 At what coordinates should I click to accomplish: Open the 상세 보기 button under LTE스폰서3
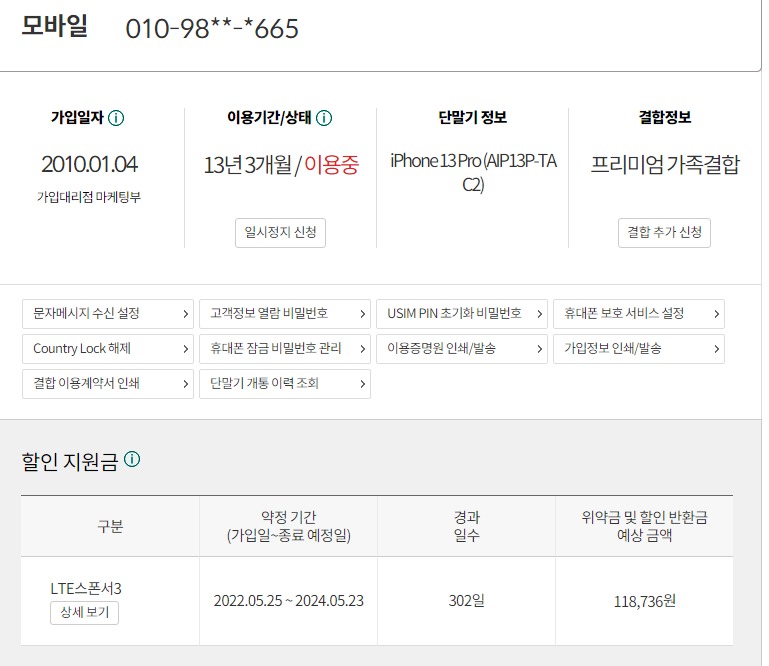click(84, 613)
